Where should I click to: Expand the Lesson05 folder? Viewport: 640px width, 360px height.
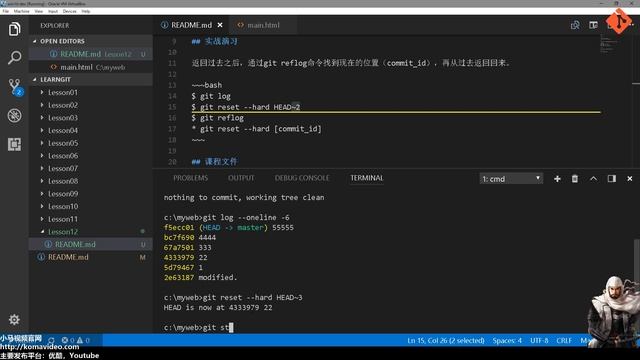[x=91, y=143]
